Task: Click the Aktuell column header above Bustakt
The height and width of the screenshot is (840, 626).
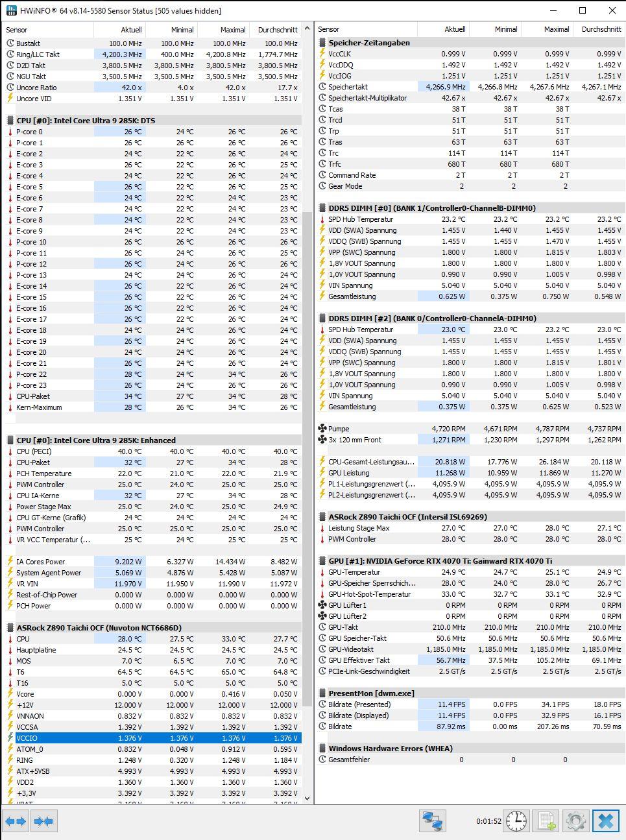Action: [x=120, y=30]
